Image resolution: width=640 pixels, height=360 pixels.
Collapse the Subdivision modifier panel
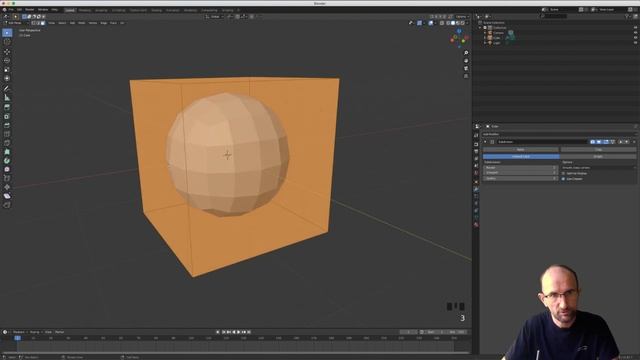(x=485, y=142)
